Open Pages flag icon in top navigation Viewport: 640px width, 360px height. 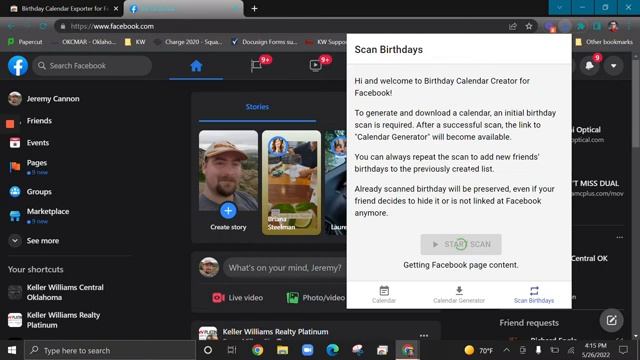256,66
